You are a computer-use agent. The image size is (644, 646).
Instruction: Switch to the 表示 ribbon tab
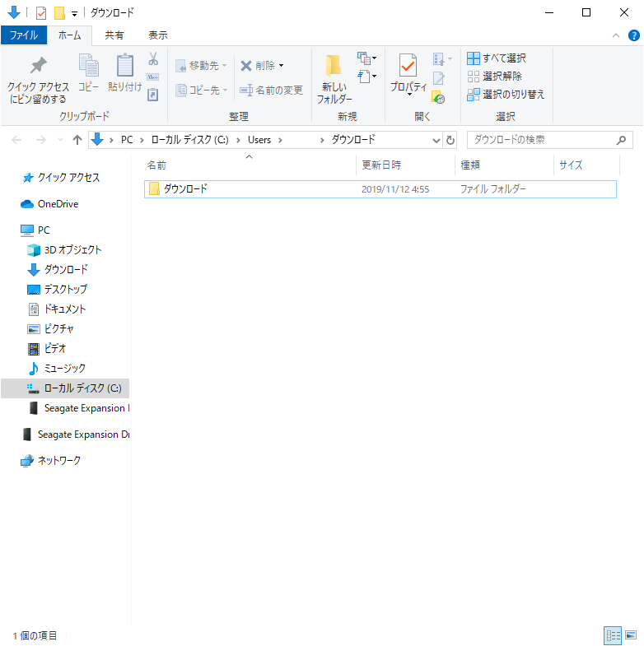tap(157, 35)
